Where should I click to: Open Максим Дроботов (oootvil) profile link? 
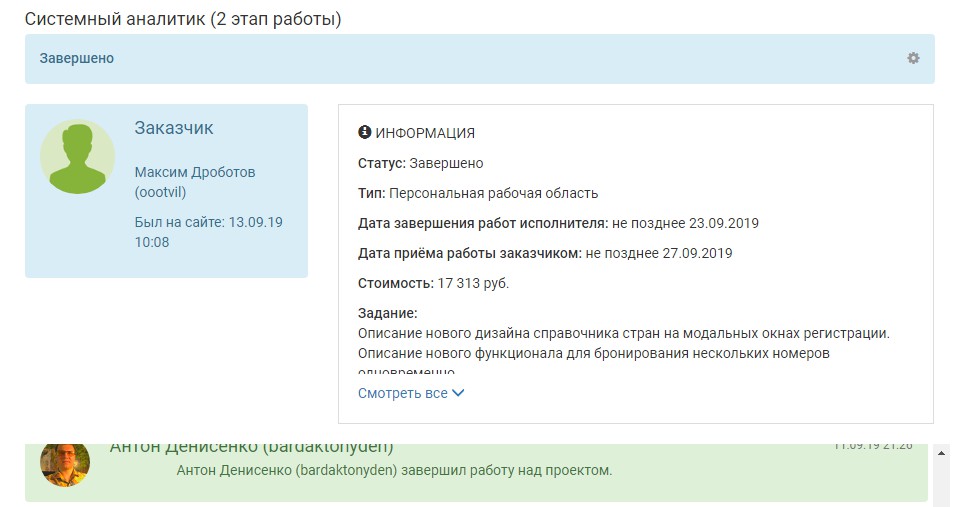coord(194,182)
